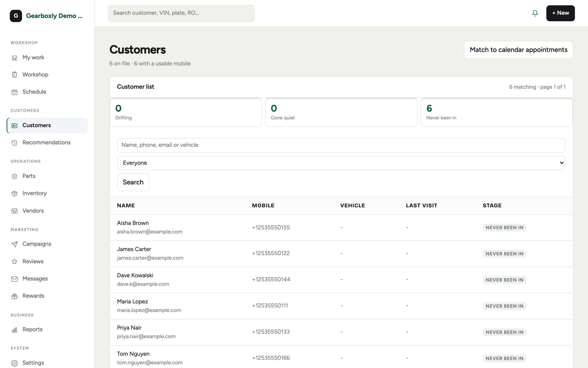Image resolution: width=588 pixels, height=368 pixels.
Task: Click the Customers ID card icon
Action: pos(14,126)
